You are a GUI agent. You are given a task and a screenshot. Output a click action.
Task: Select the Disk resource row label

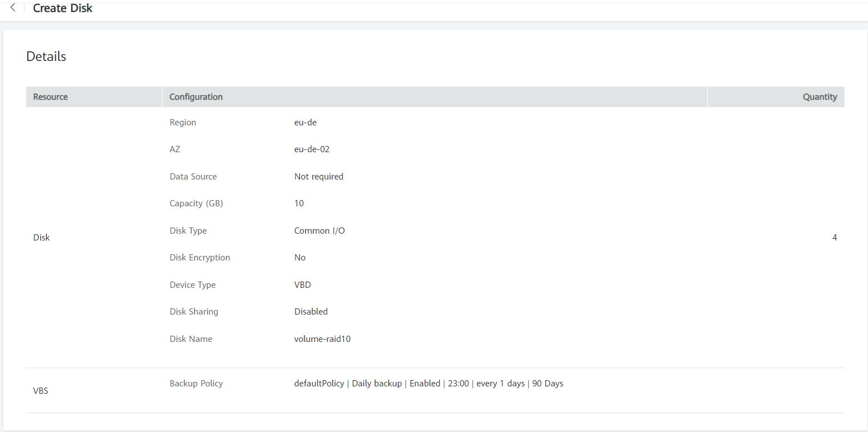41,237
